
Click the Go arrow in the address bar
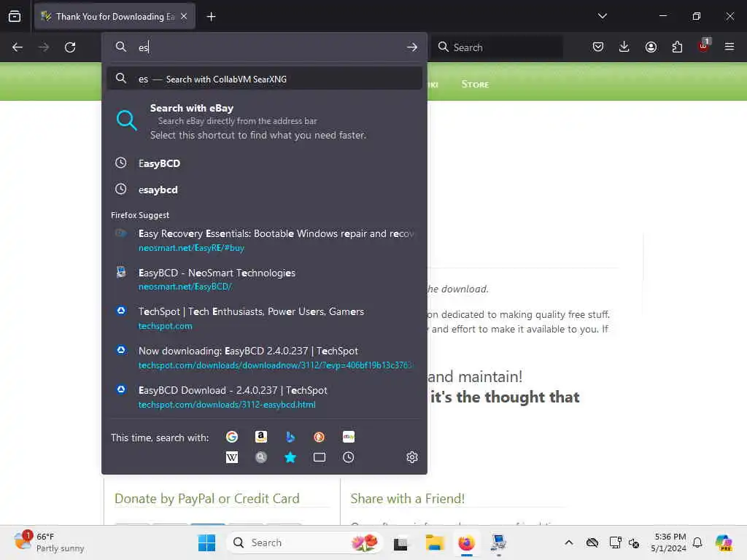[412, 47]
